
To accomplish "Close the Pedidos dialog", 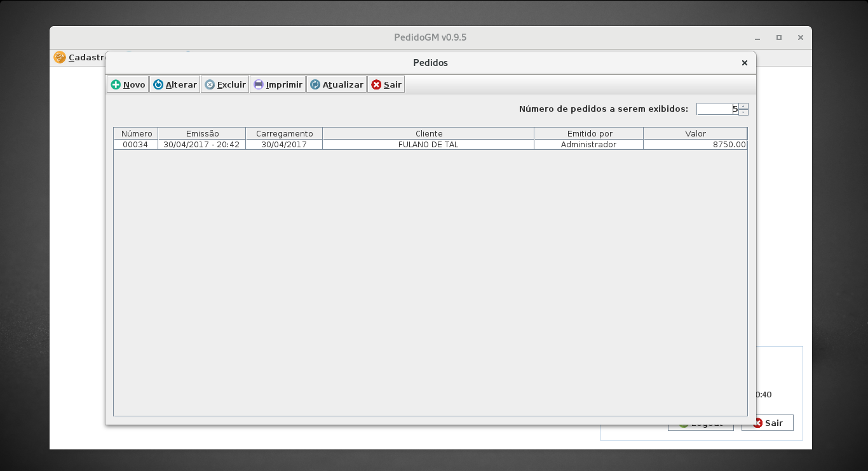I will [745, 63].
